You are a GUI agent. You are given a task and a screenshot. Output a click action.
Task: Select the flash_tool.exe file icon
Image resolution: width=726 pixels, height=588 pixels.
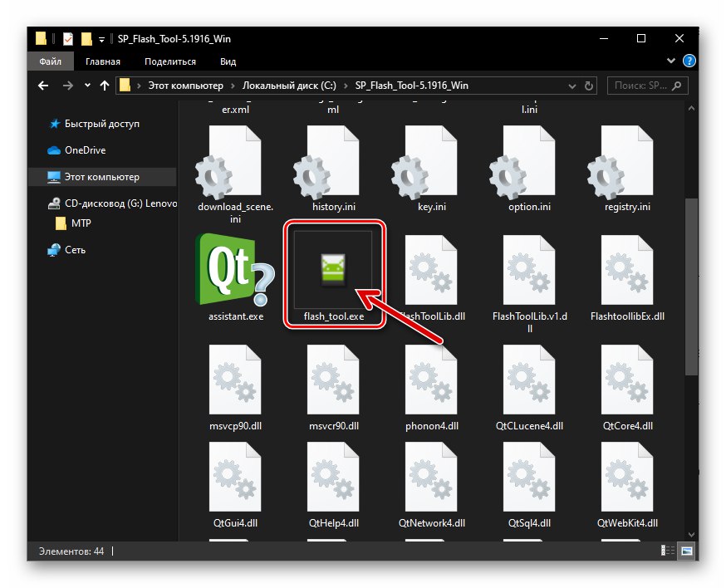pos(333,269)
